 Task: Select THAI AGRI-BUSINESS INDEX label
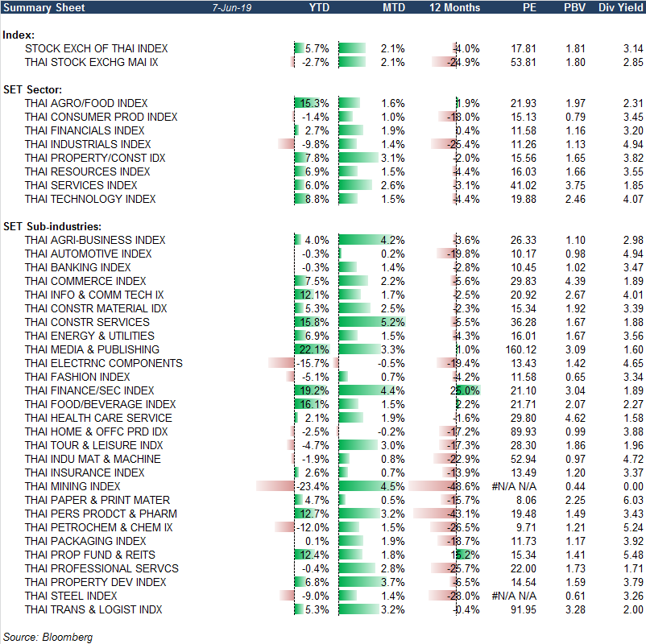tap(95, 240)
